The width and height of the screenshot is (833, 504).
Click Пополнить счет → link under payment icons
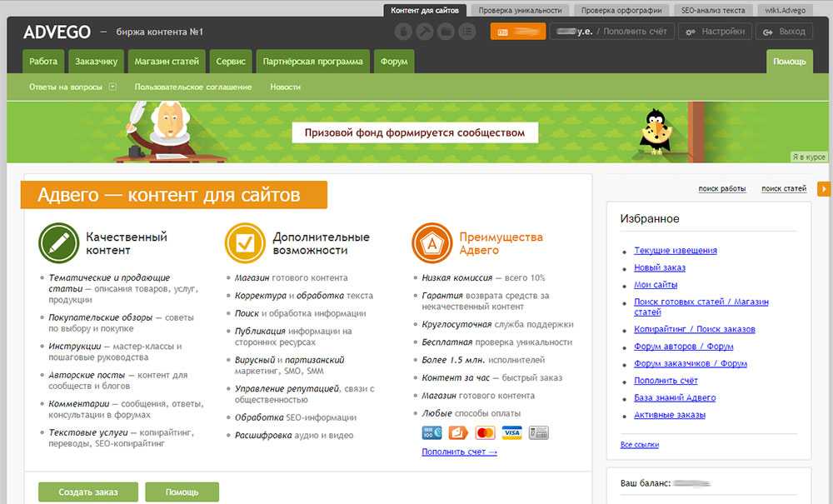(460, 452)
